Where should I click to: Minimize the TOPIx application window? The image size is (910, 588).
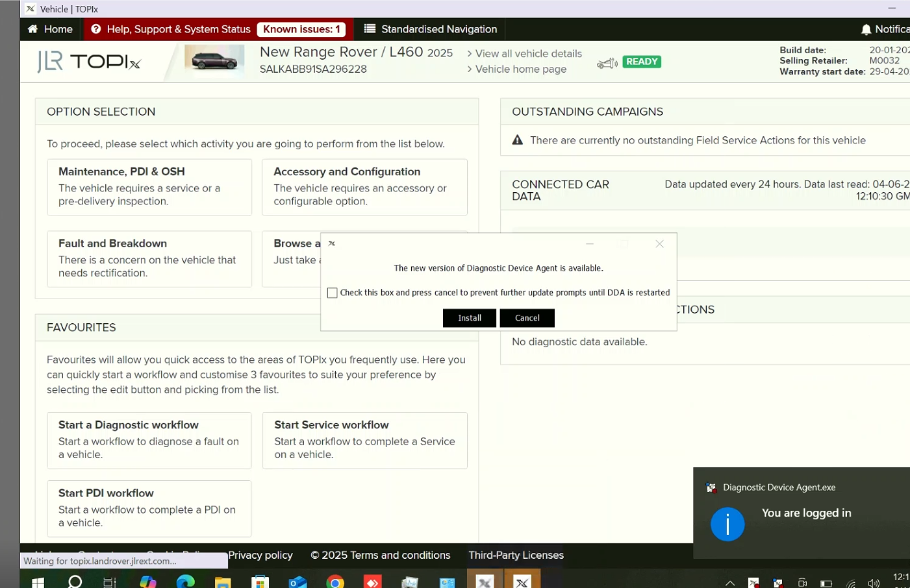(x=892, y=8)
